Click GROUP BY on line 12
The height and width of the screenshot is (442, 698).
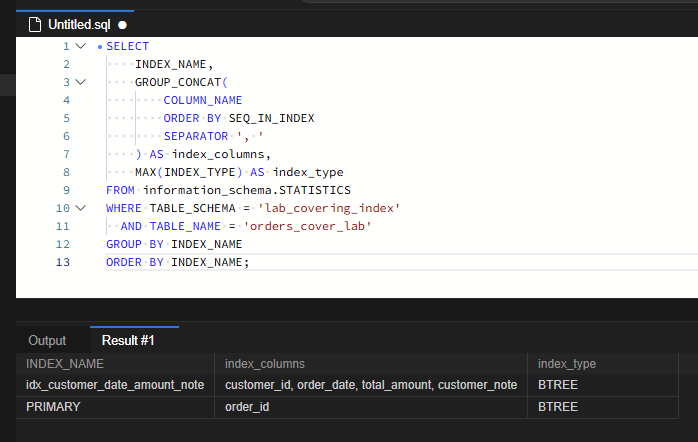pos(135,244)
